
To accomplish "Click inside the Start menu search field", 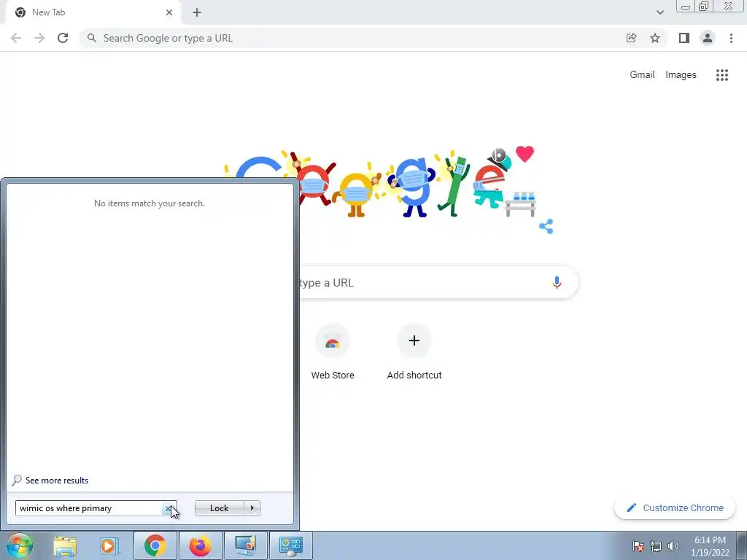I will point(88,508).
